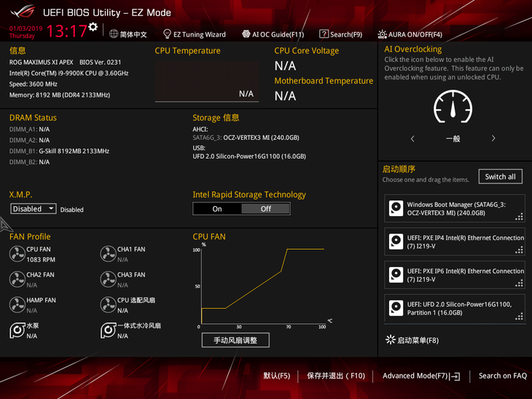Click 默认 (F5) to load defaults
The width and height of the screenshot is (532, 399).
[x=277, y=376]
